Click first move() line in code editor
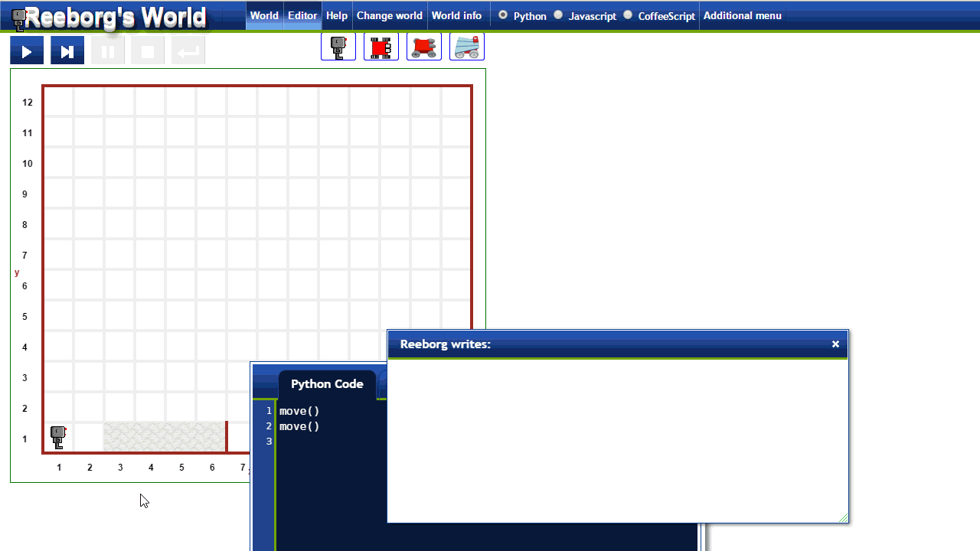 tap(299, 411)
